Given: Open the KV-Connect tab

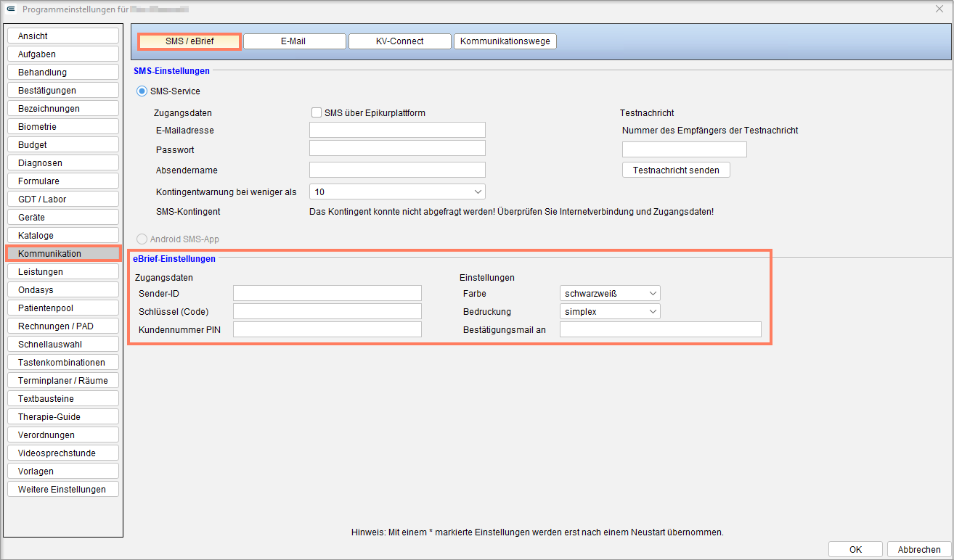Looking at the screenshot, I should click(x=399, y=41).
